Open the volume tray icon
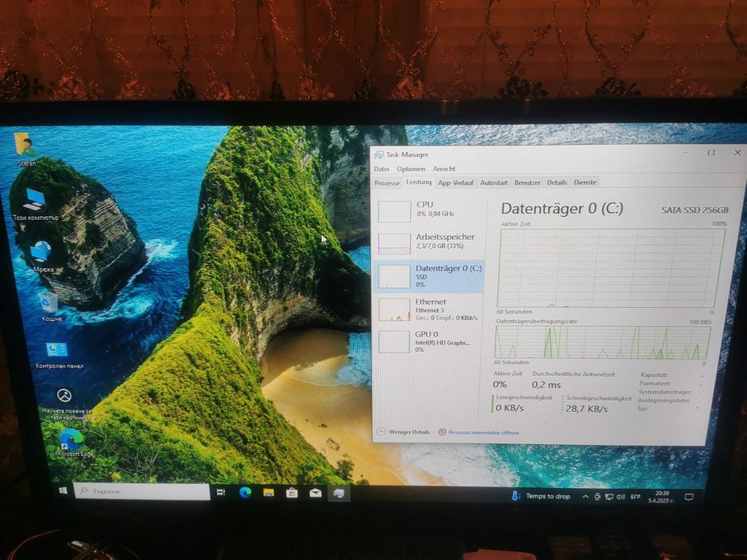Screen dimensions: 747x560 tap(620, 497)
